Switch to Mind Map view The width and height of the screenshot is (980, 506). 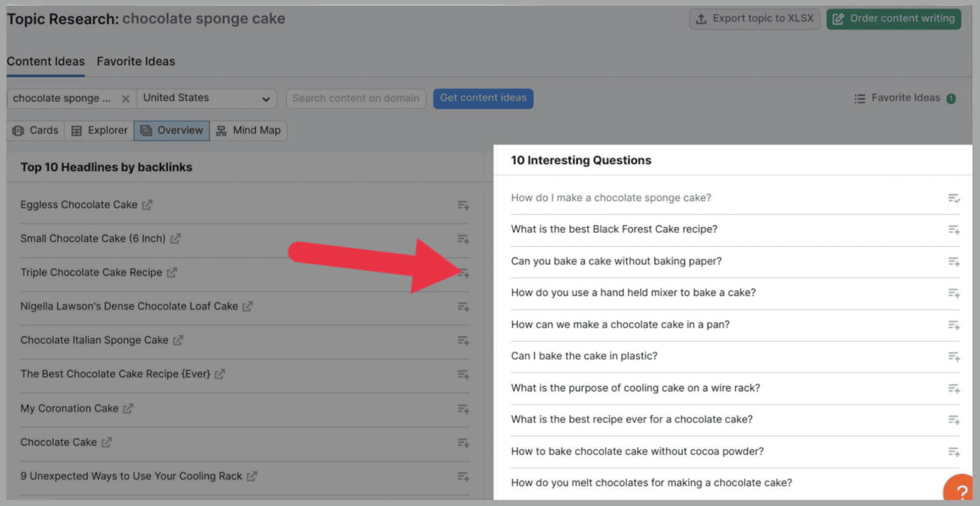[249, 130]
